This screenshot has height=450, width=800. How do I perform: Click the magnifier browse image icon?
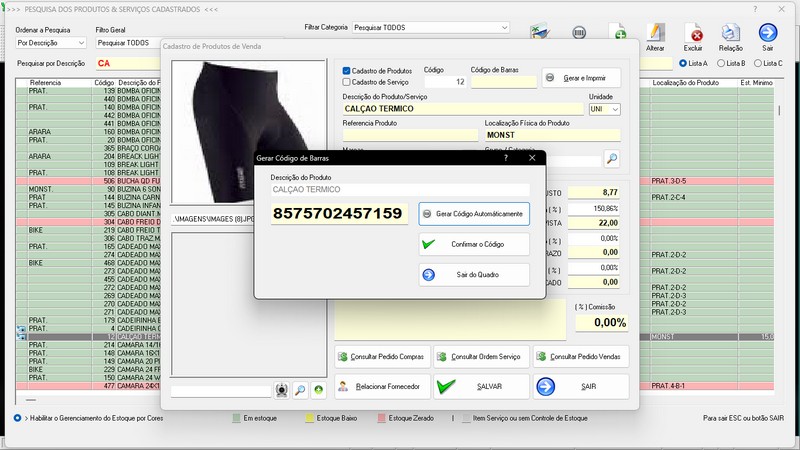pyautogui.click(x=301, y=390)
